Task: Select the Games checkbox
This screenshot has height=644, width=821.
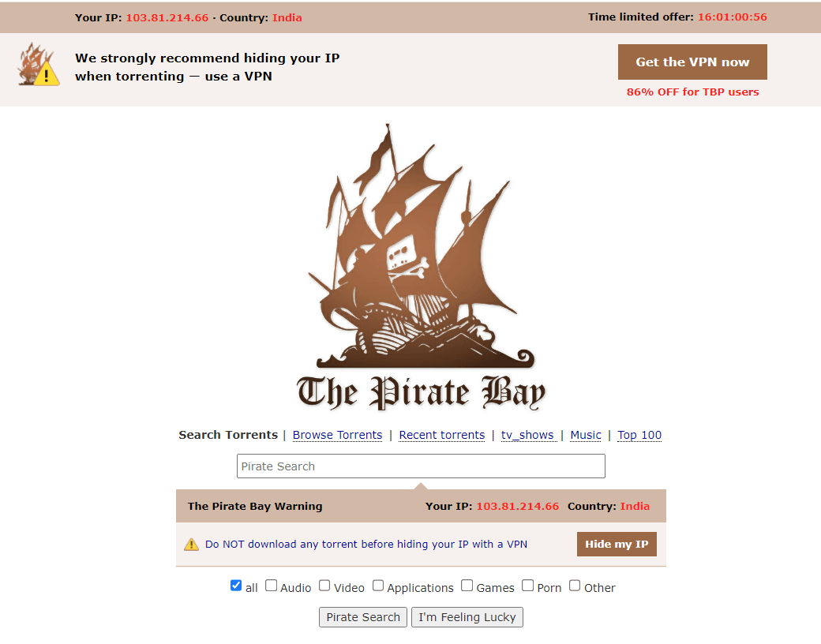Action: (x=467, y=586)
